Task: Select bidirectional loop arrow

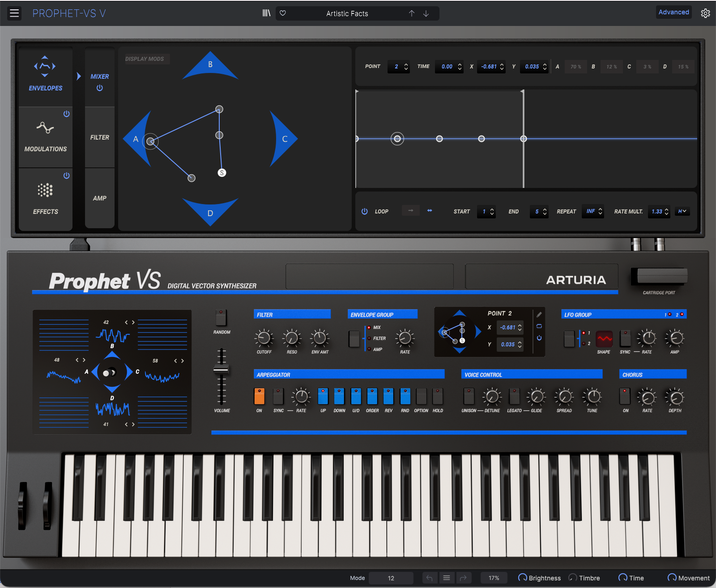Action: click(x=430, y=211)
